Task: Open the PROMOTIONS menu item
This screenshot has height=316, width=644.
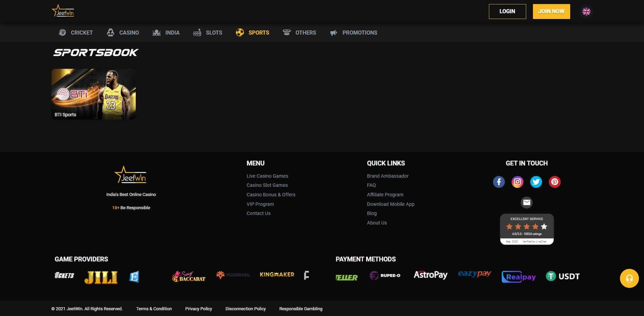Action: (x=360, y=33)
